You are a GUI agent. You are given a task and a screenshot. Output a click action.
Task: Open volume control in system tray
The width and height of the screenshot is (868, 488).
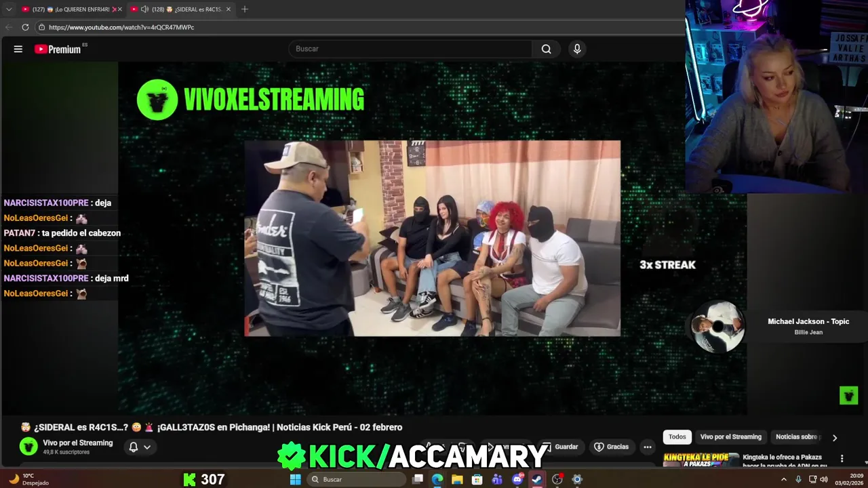coord(824,479)
